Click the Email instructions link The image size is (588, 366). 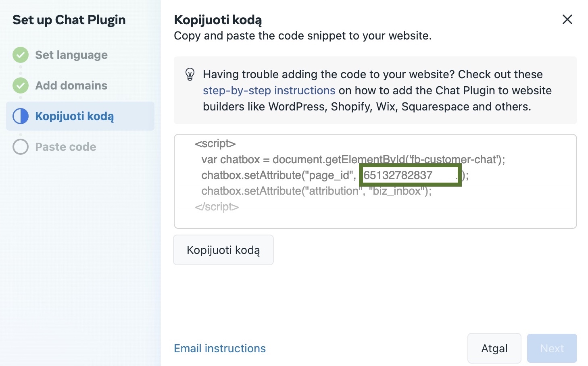coord(220,348)
